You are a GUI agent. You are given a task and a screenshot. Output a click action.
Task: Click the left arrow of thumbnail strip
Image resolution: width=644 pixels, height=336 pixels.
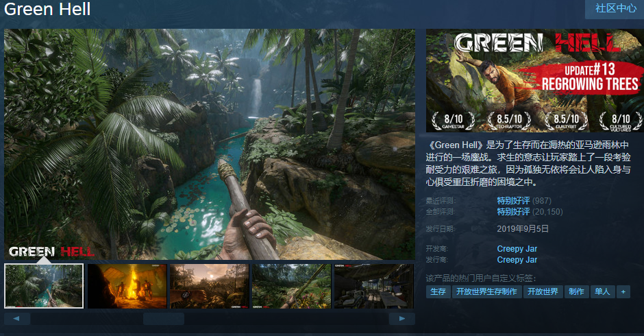click(x=17, y=319)
